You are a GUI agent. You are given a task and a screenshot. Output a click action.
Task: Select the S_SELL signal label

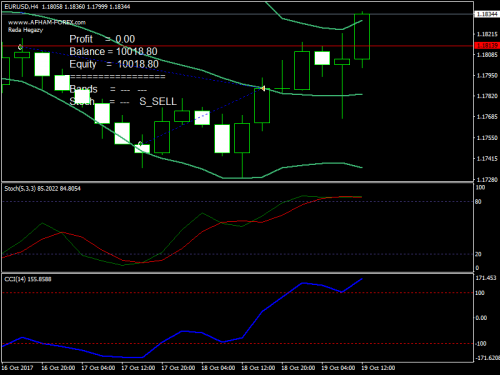click(x=158, y=101)
